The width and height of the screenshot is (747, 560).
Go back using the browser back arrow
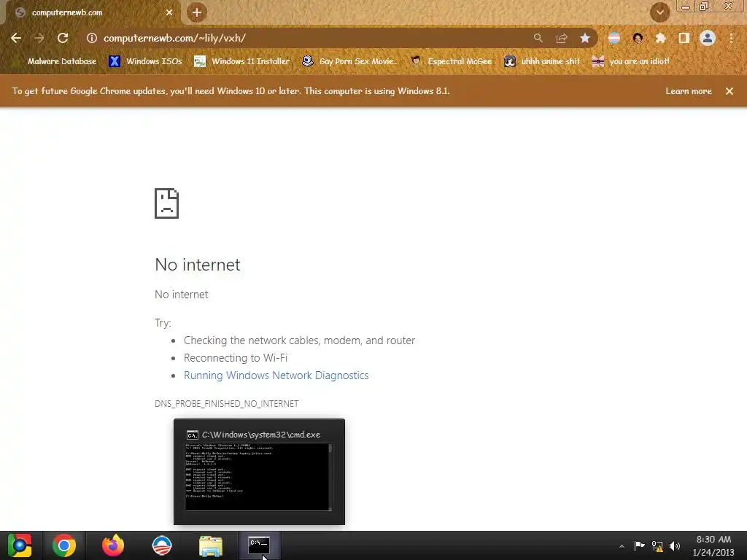(x=16, y=38)
